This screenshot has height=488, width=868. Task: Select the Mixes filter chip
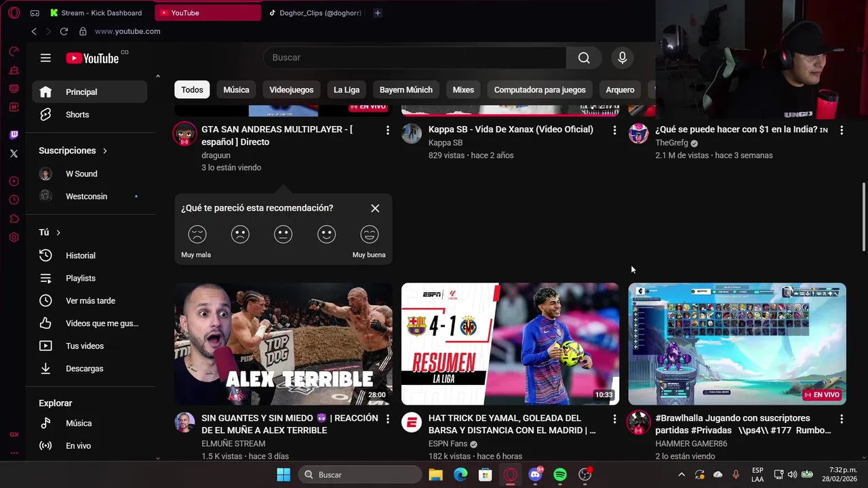463,89
